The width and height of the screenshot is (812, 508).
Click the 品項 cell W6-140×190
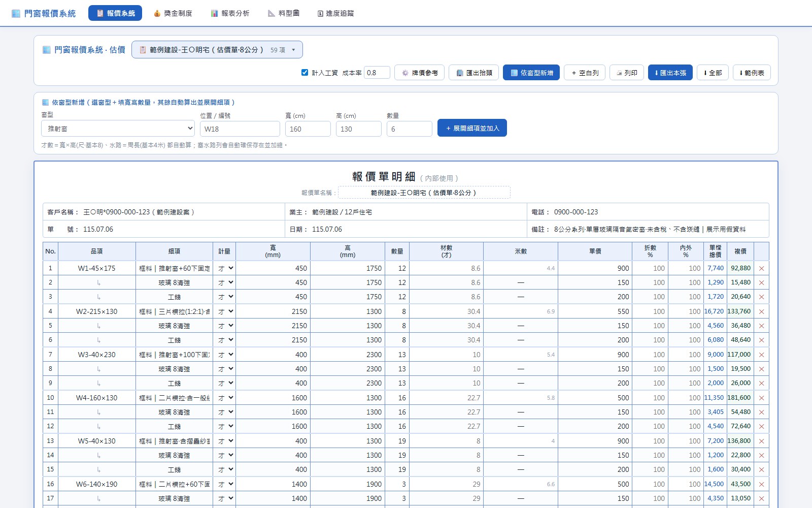[x=96, y=484]
